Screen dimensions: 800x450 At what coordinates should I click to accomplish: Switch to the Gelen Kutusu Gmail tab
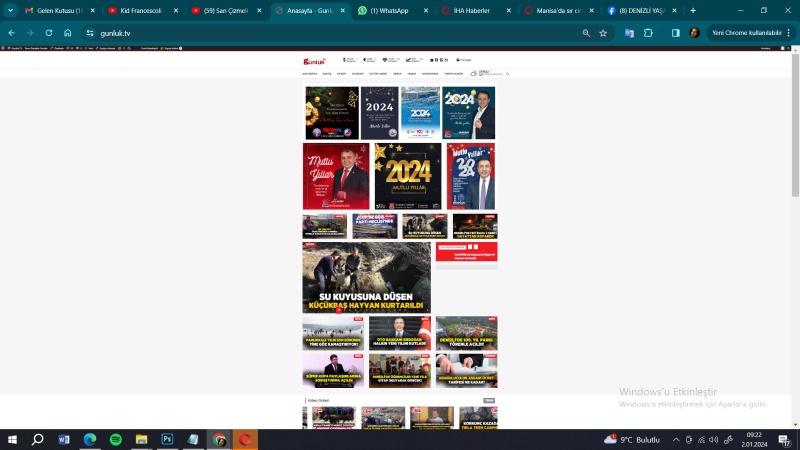click(x=55, y=10)
